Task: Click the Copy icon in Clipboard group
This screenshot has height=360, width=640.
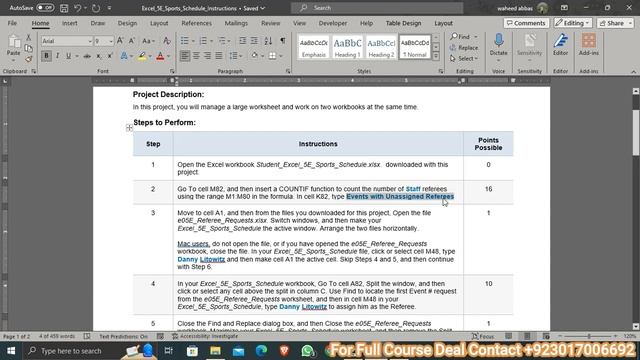Action: click(x=29, y=48)
